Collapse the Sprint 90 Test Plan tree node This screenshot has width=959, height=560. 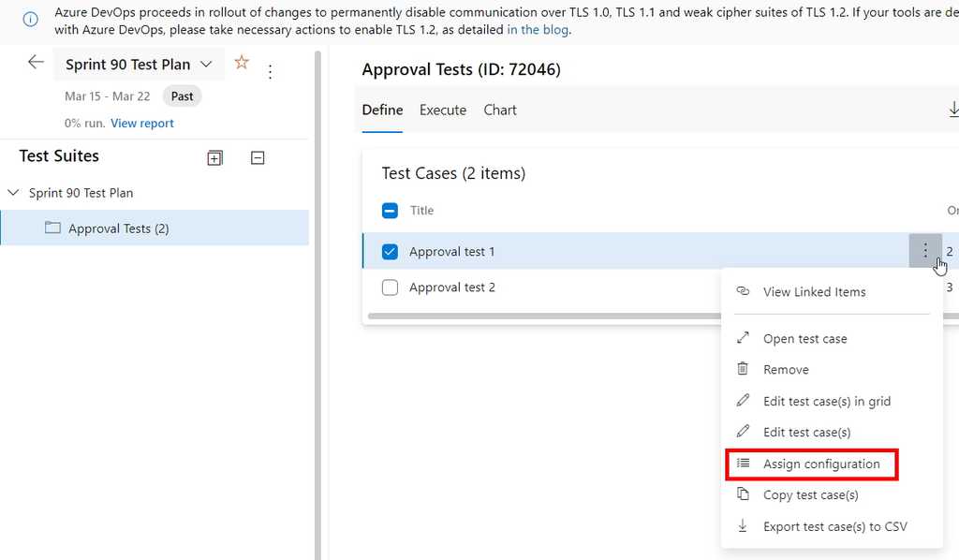pos(13,192)
